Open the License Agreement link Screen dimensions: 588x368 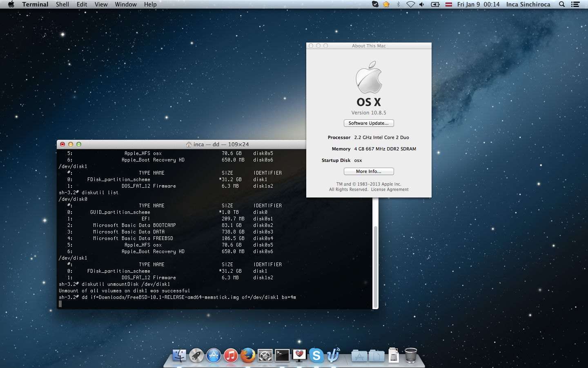click(390, 189)
